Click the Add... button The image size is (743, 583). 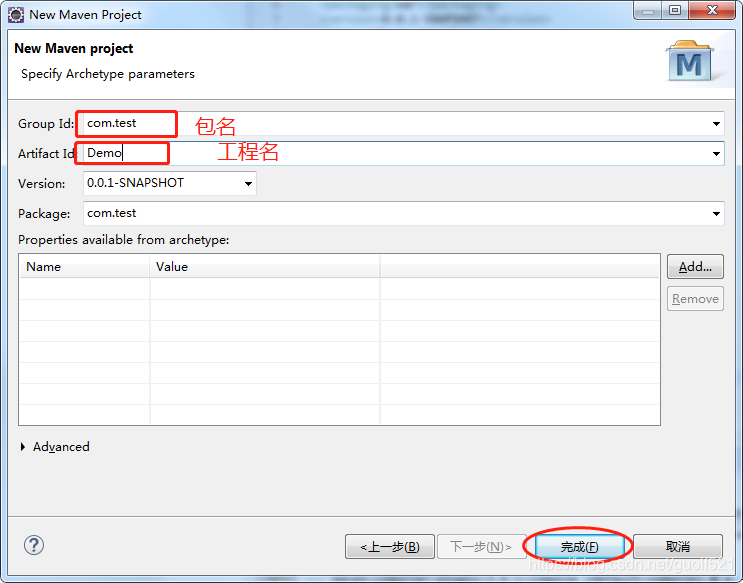tap(695, 267)
